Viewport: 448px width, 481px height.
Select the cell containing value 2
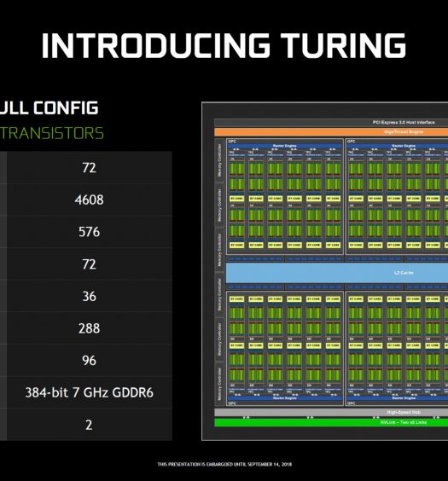(x=89, y=425)
